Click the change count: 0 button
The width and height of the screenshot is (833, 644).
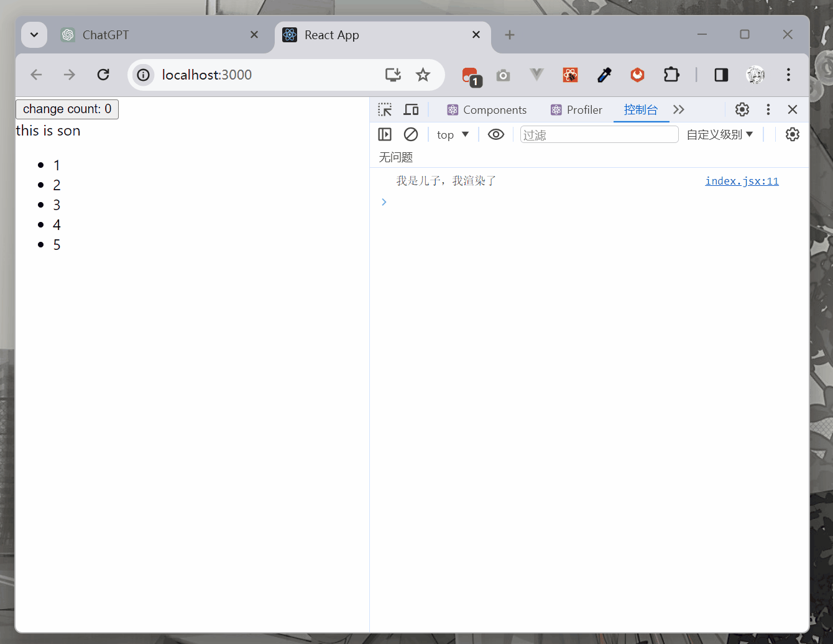(67, 109)
